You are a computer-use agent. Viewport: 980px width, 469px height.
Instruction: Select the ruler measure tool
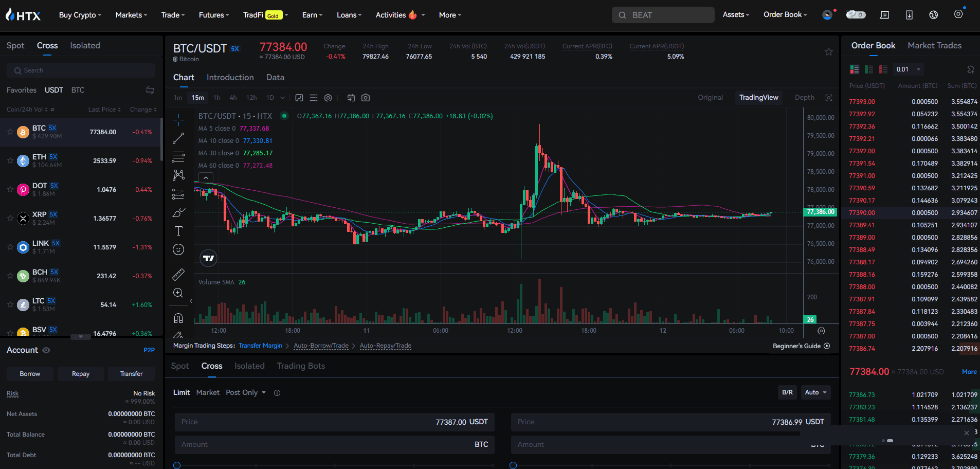(178, 275)
